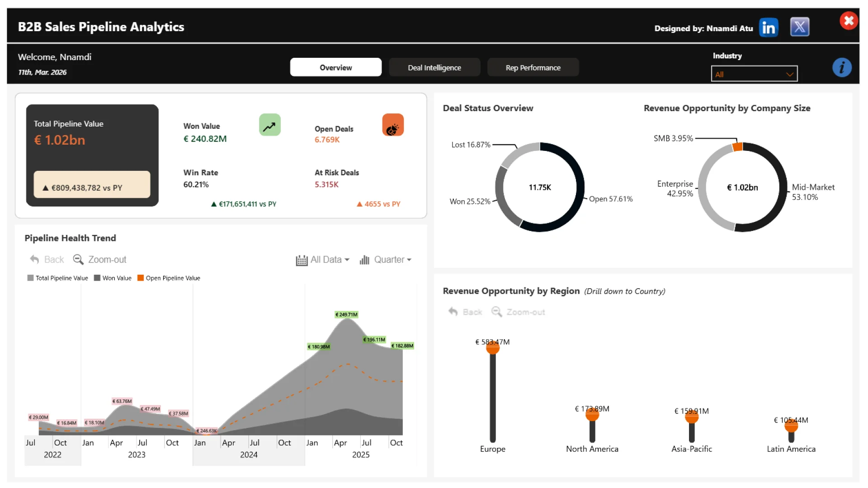Open the LinkedIn profile icon
The image size is (868, 488).
point(768,28)
